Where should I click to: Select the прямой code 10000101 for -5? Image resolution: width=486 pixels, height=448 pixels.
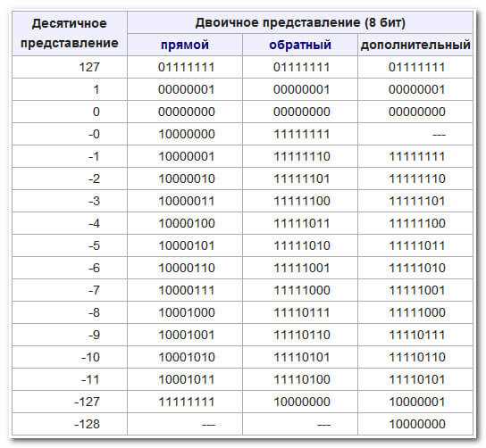(187, 245)
